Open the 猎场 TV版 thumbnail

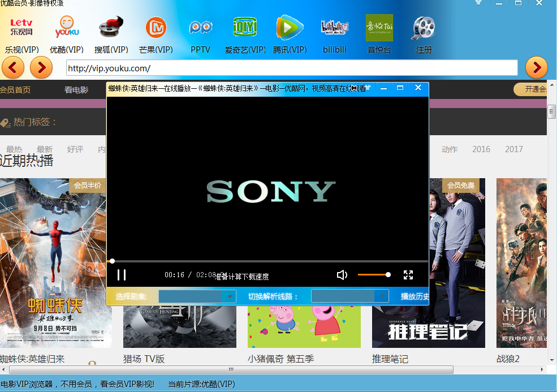[x=180, y=326]
